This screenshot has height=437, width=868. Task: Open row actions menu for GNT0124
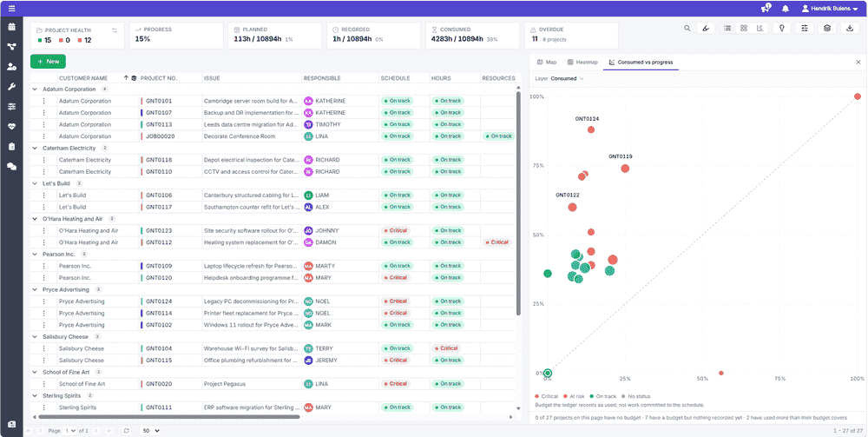coord(43,301)
